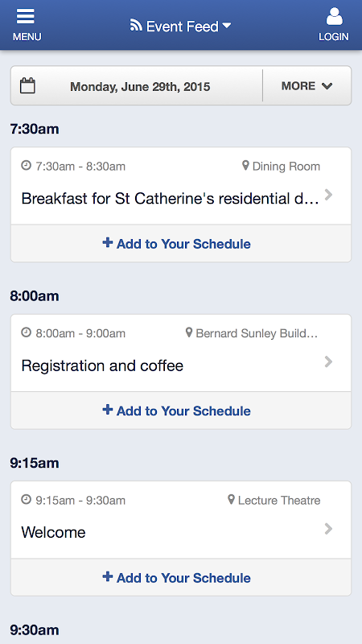
Task: Expand the MORE dropdown
Action: (x=307, y=85)
